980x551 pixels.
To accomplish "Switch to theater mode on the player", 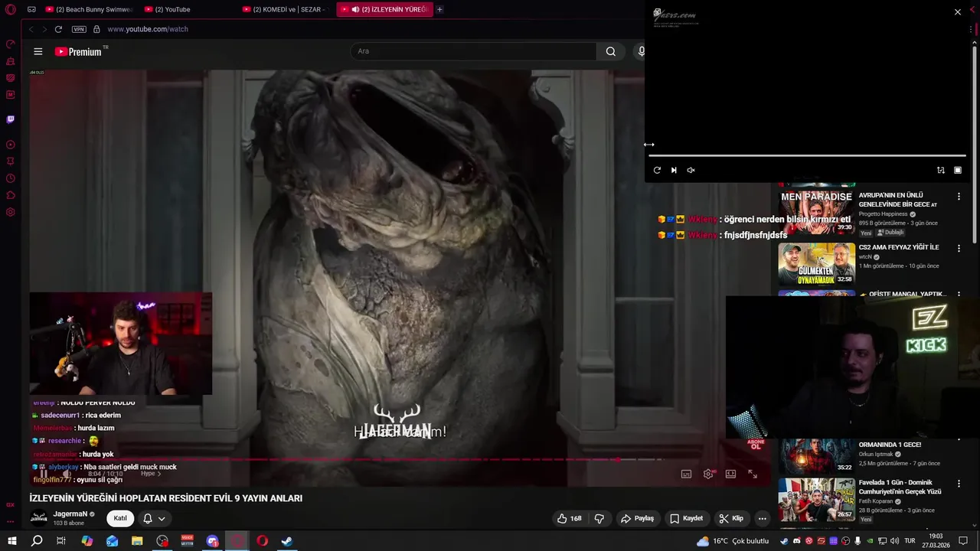I will [x=730, y=474].
